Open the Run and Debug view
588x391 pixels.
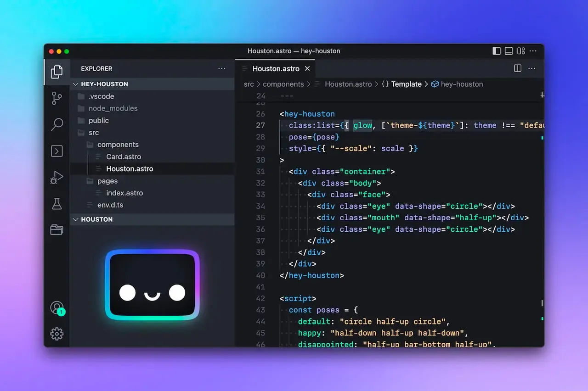pyautogui.click(x=57, y=178)
